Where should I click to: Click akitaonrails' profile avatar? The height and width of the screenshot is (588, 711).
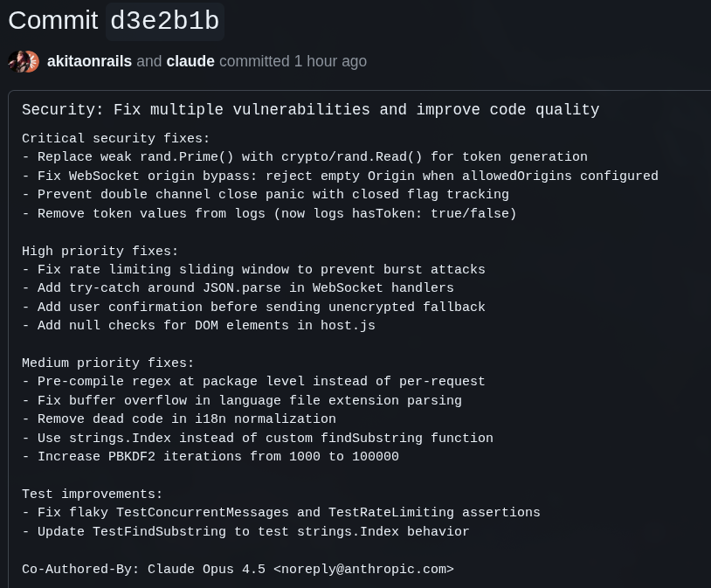click(16, 61)
